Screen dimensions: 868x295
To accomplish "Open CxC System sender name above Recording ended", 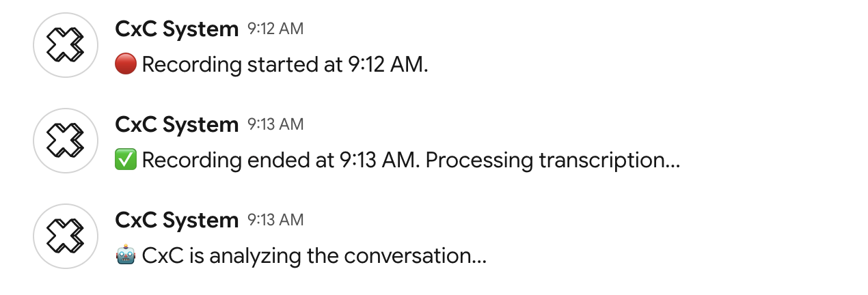I will [x=177, y=124].
